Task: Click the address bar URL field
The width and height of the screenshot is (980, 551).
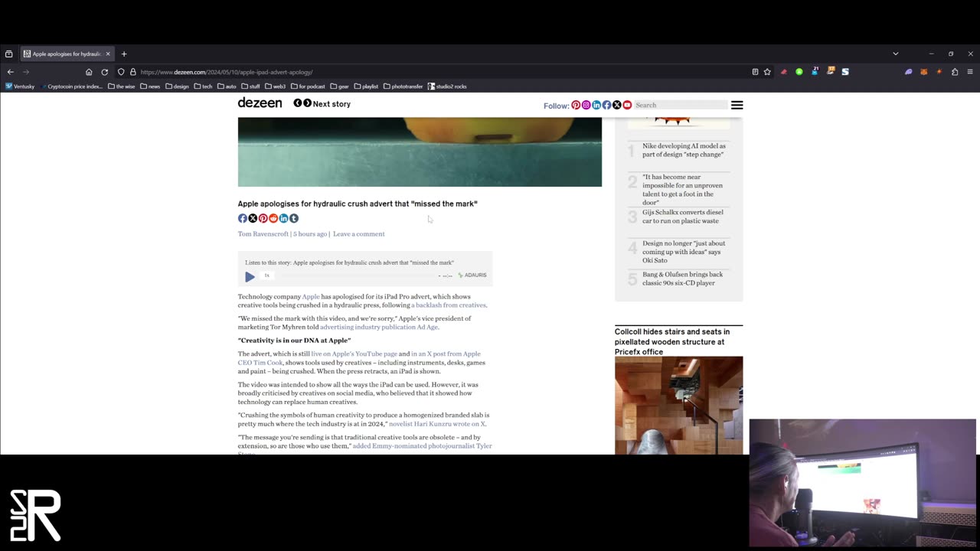Action: (444, 72)
